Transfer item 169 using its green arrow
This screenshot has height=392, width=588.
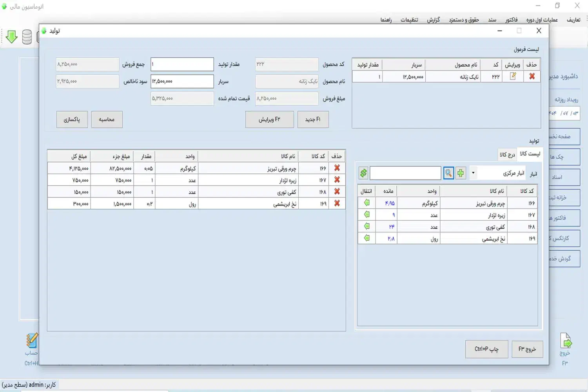click(367, 238)
